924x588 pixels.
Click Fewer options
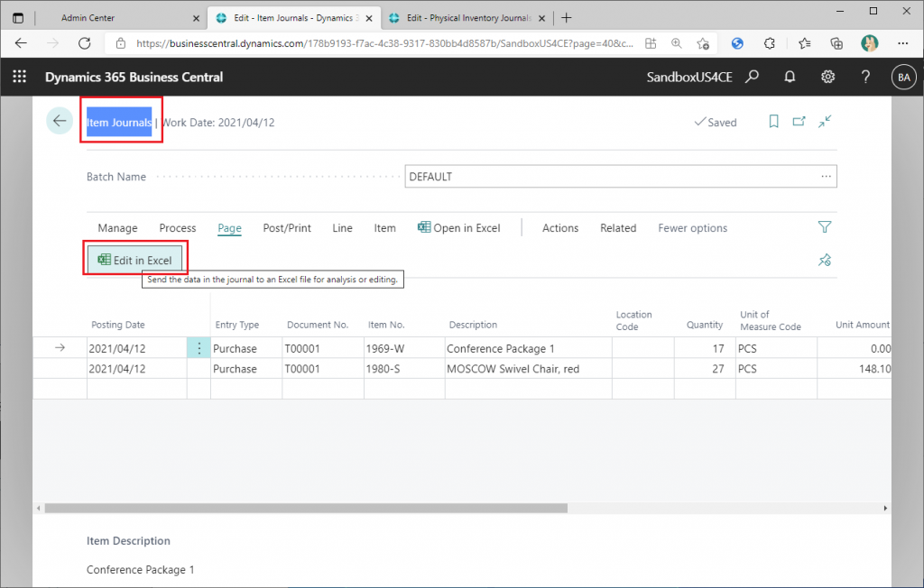pos(692,228)
